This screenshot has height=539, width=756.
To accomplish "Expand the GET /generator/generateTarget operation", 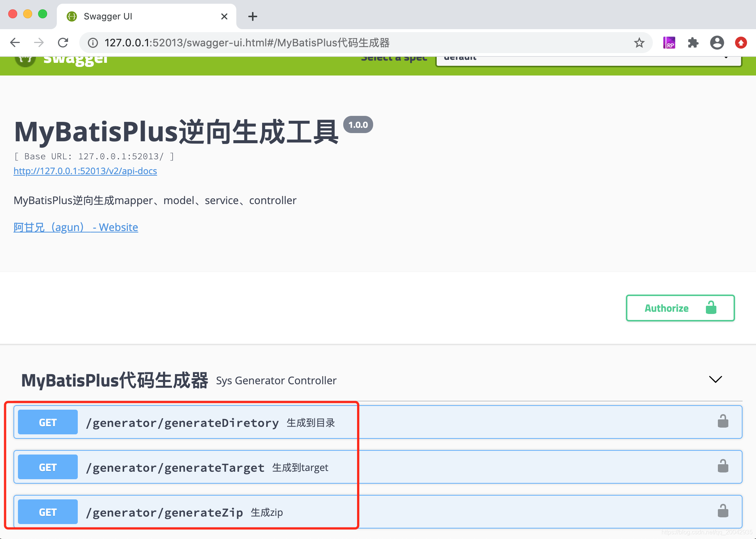I will (x=175, y=467).
